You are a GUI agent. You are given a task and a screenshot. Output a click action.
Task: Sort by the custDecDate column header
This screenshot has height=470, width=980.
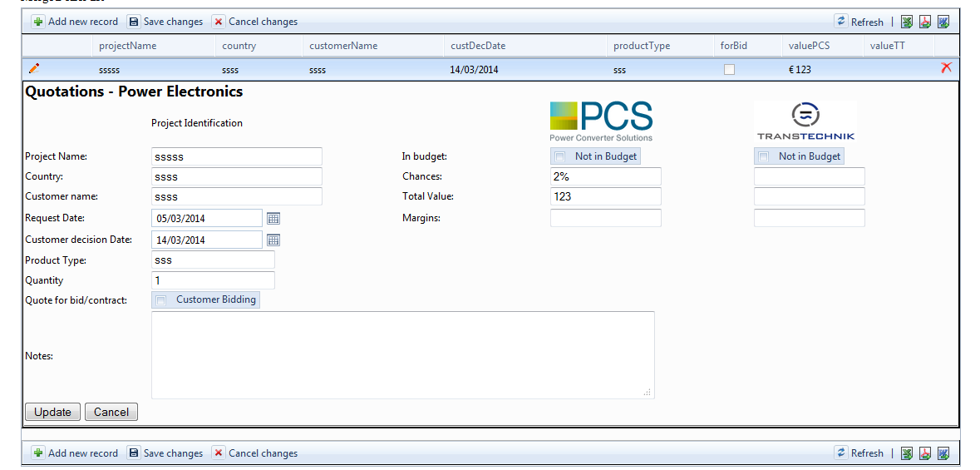pyautogui.click(x=478, y=46)
